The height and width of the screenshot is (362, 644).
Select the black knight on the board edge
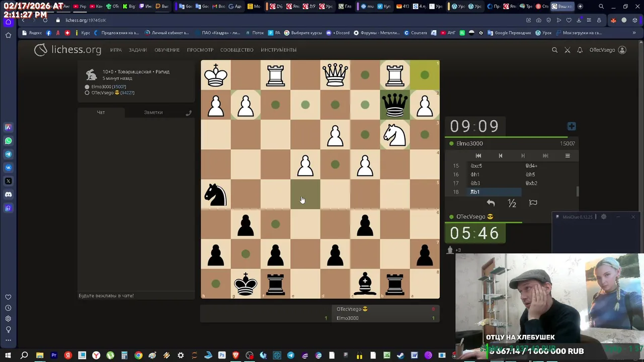(x=216, y=195)
